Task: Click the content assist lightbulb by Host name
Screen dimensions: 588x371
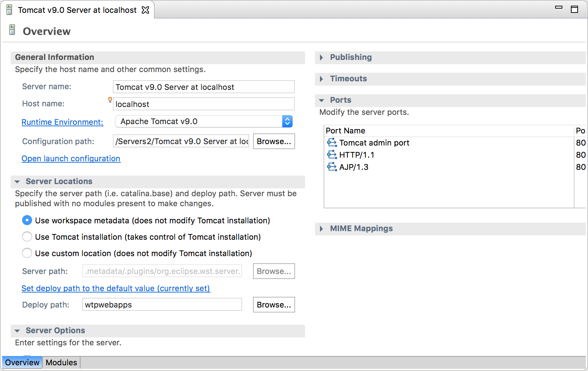Action: (x=110, y=100)
